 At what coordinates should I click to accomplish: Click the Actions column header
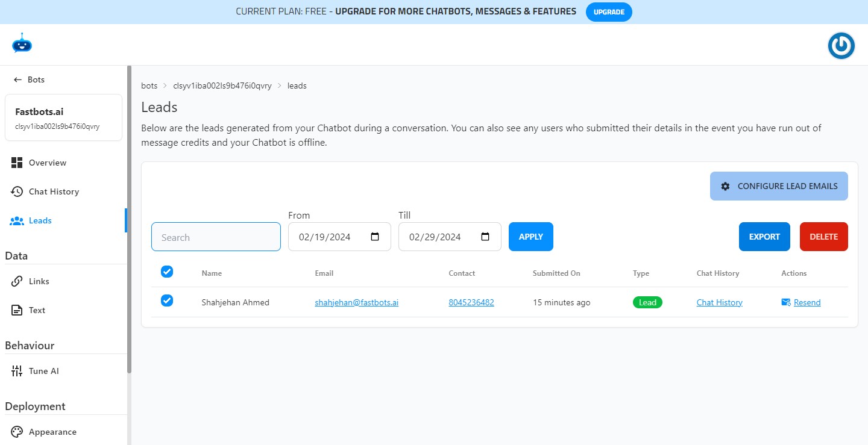point(794,273)
